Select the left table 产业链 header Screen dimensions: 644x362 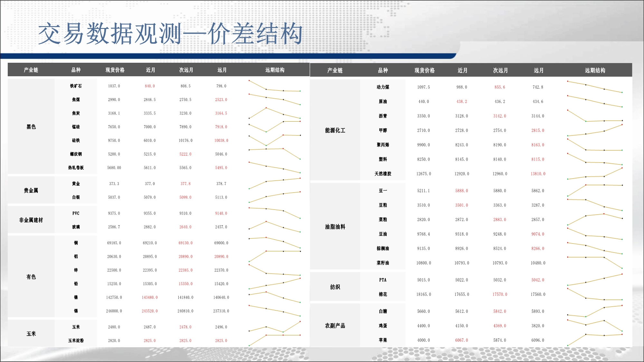(31, 70)
